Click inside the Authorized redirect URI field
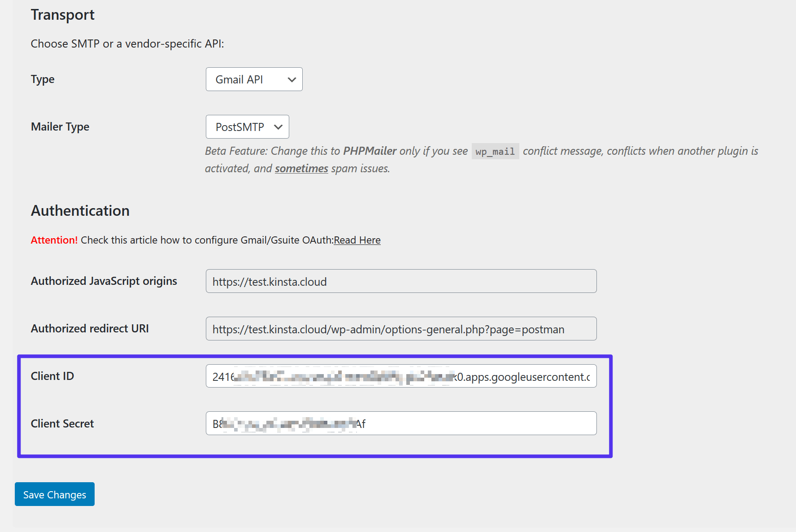This screenshot has width=796, height=532. point(401,328)
